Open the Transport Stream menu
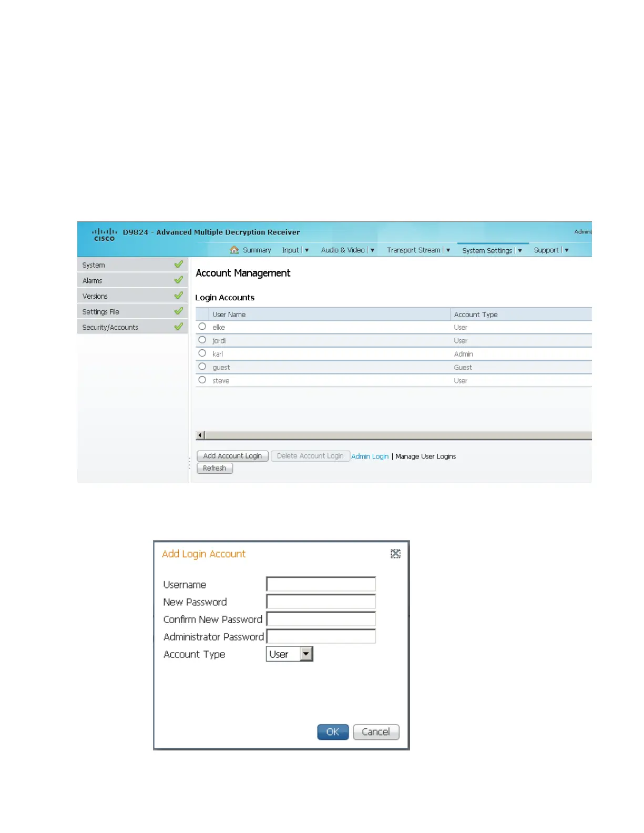 414,250
